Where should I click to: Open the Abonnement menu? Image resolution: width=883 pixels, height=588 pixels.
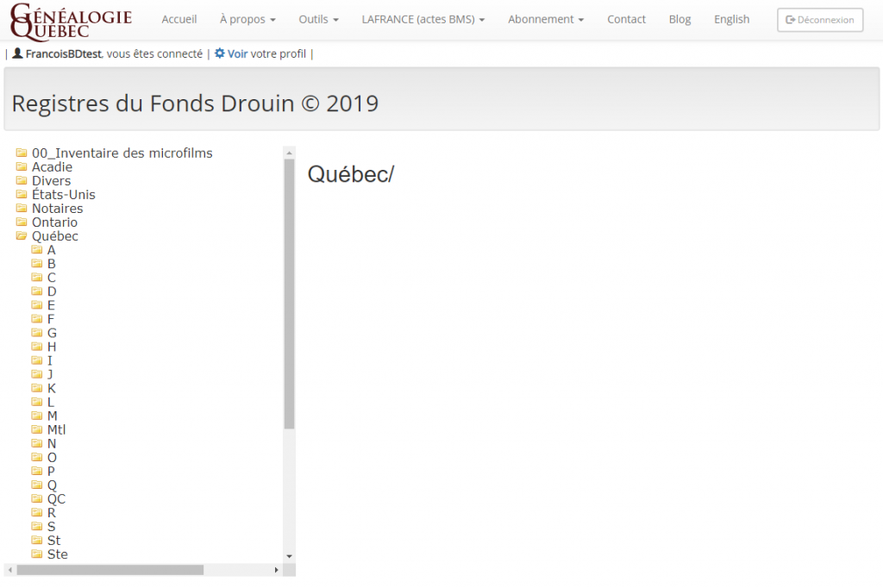[545, 19]
